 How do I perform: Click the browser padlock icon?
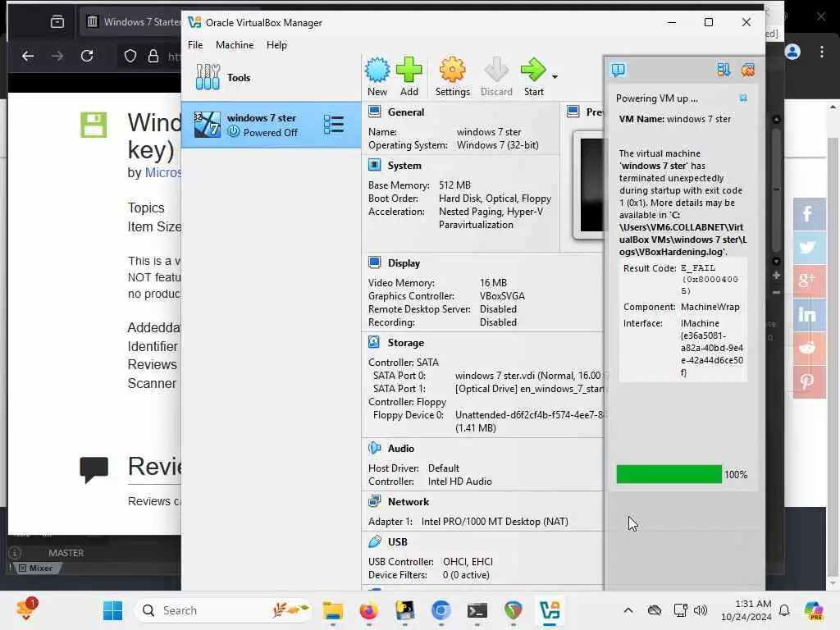coord(153,56)
